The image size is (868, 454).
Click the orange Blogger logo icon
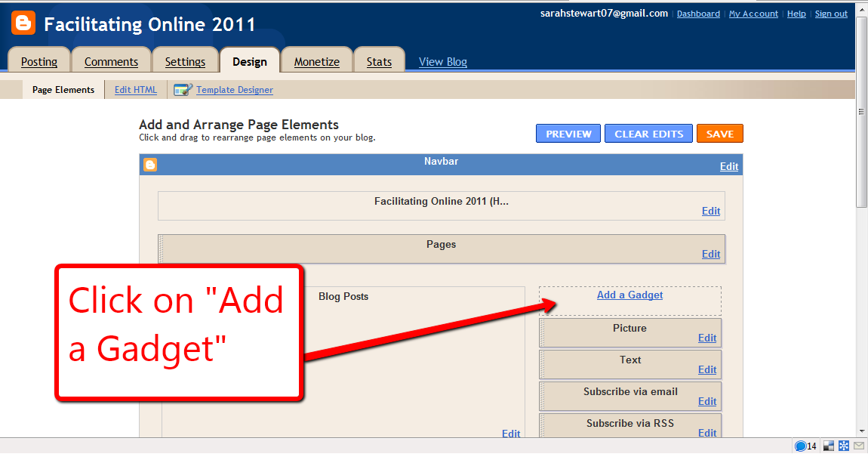tap(23, 23)
